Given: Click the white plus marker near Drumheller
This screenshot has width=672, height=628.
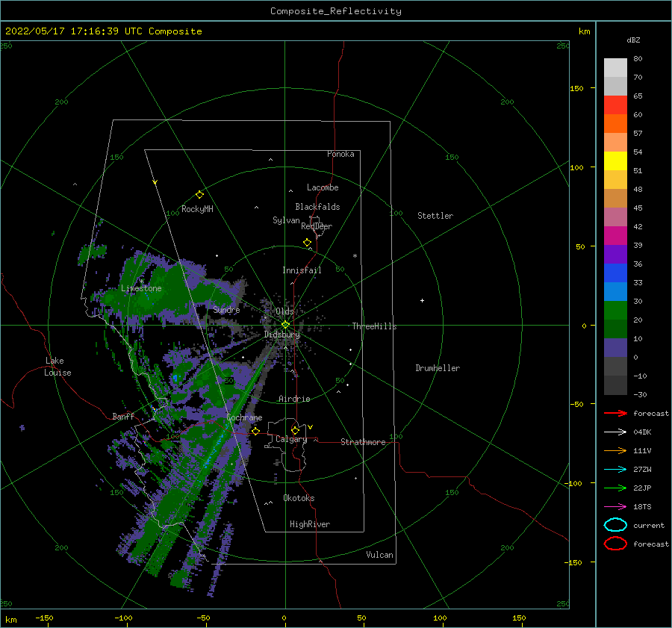Looking at the screenshot, I should pyautogui.click(x=422, y=300).
